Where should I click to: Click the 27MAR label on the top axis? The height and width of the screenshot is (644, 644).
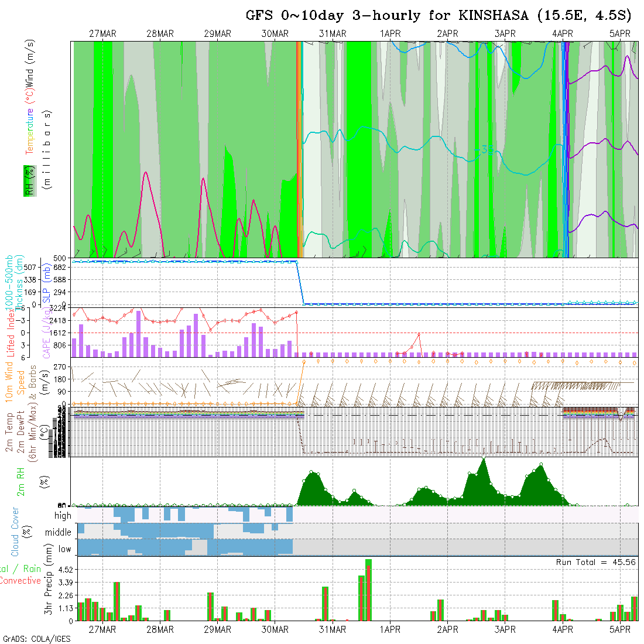102,34
